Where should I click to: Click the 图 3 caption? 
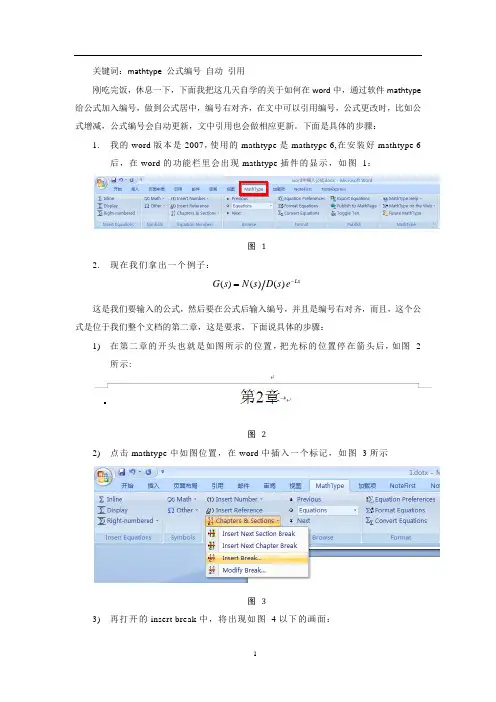click(257, 601)
